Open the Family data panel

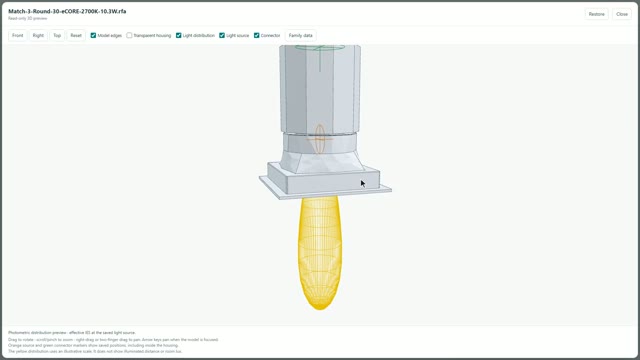click(300, 36)
